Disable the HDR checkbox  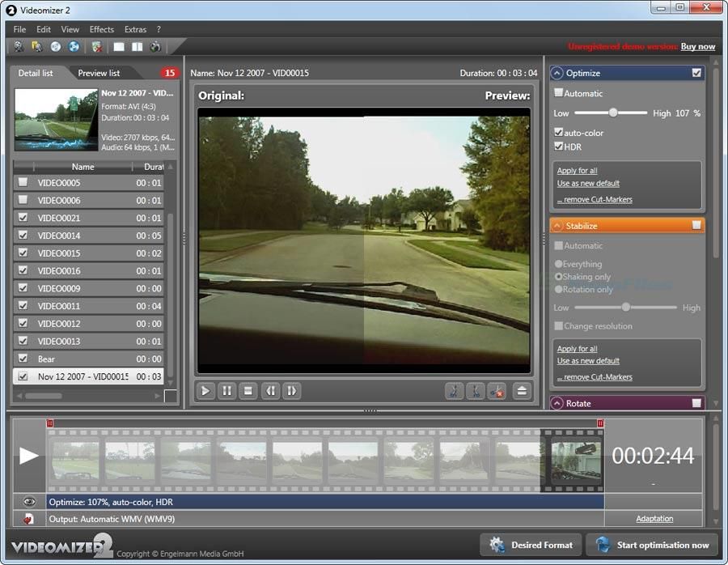pos(558,146)
